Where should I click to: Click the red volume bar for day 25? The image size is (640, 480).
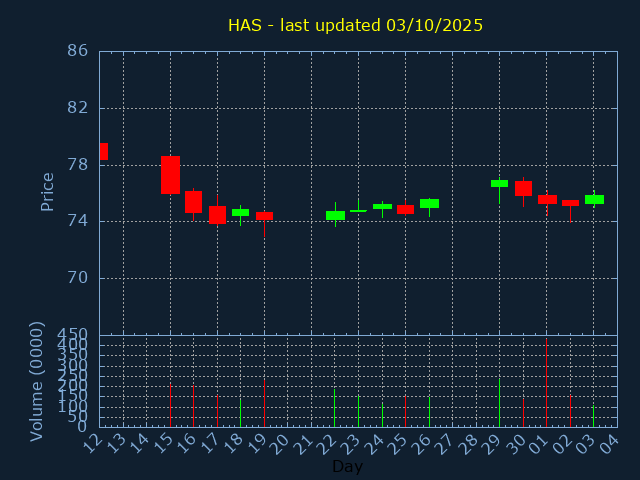(405, 411)
